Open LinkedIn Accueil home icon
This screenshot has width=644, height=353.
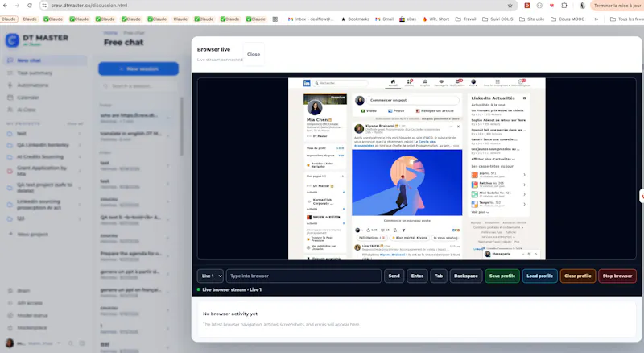pos(393,83)
